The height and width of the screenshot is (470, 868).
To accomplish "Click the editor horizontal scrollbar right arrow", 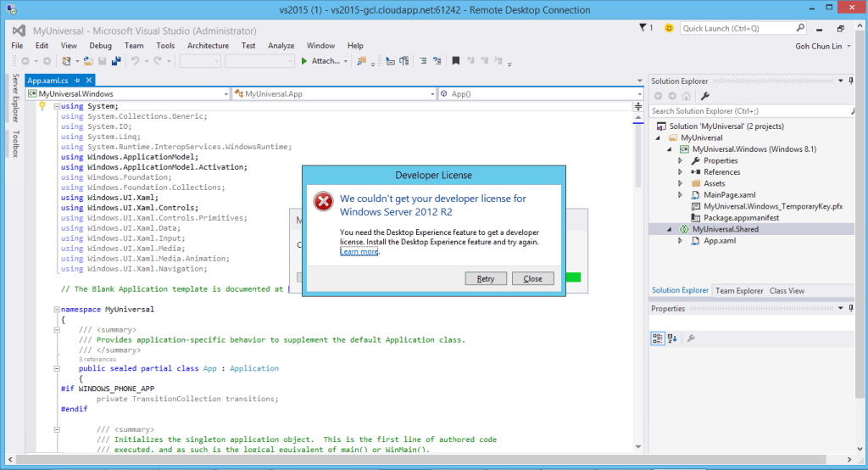I will tap(849, 460).
